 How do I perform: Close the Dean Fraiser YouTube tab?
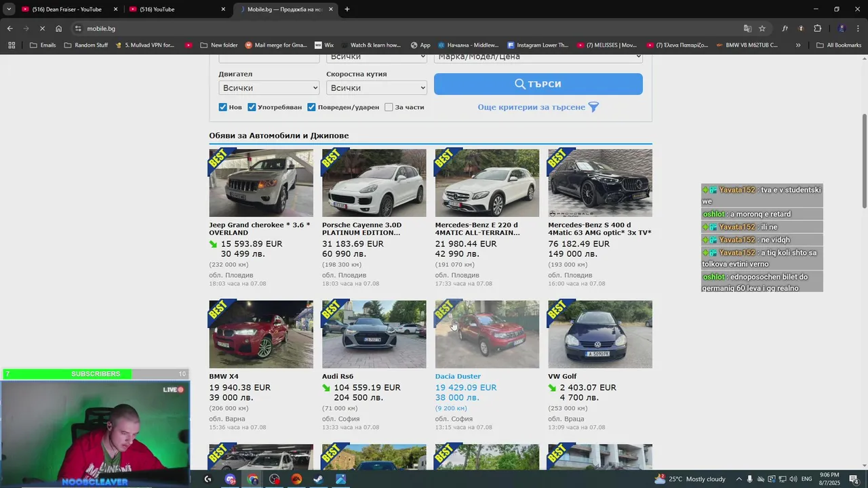[x=115, y=9]
